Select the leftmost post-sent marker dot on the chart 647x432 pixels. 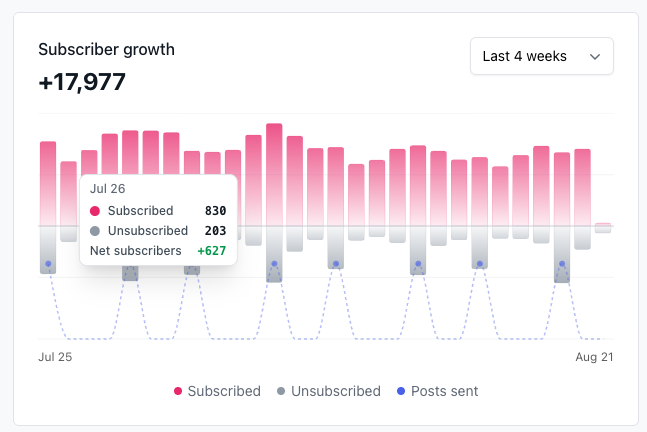pyautogui.click(x=48, y=264)
